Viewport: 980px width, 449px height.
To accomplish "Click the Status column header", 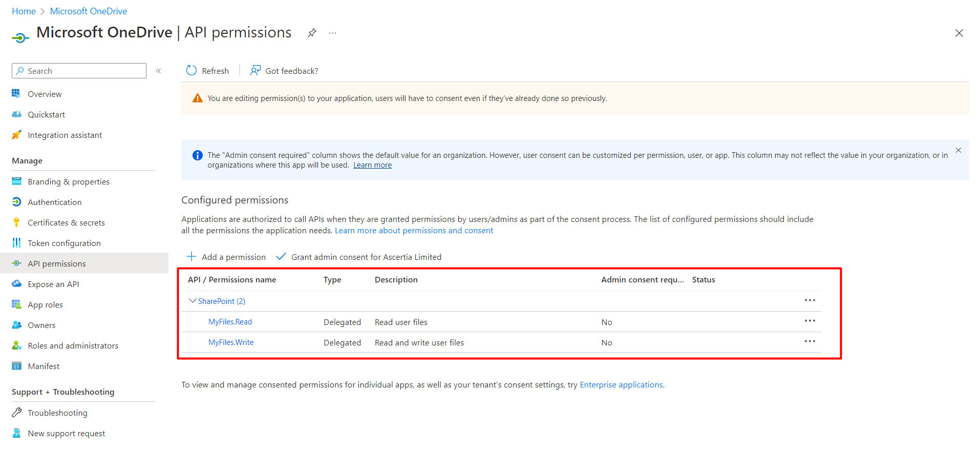I will pos(704,280).
